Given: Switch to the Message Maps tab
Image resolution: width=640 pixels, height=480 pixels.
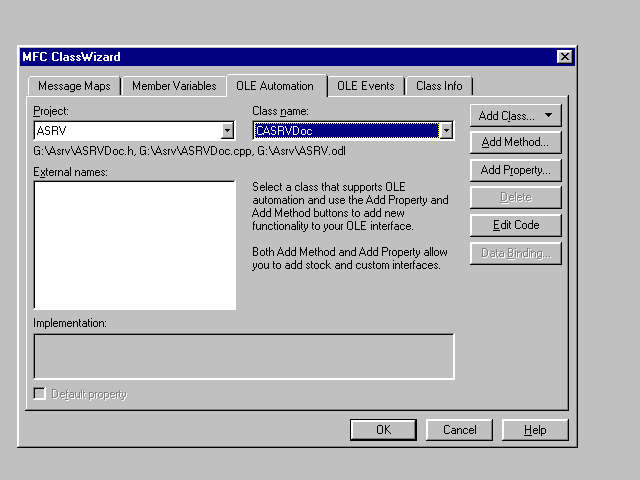Looking at the screenshot, I should click(x=74, y=86).
